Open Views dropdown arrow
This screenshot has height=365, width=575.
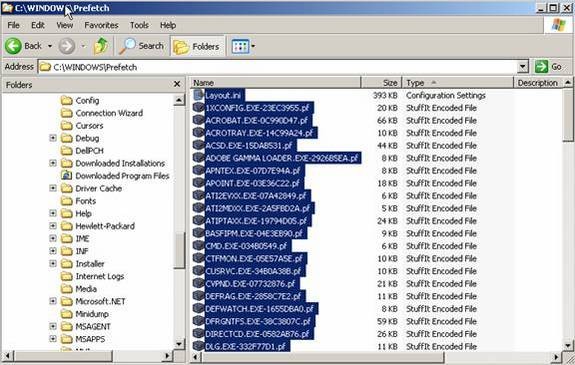[253, 47]
